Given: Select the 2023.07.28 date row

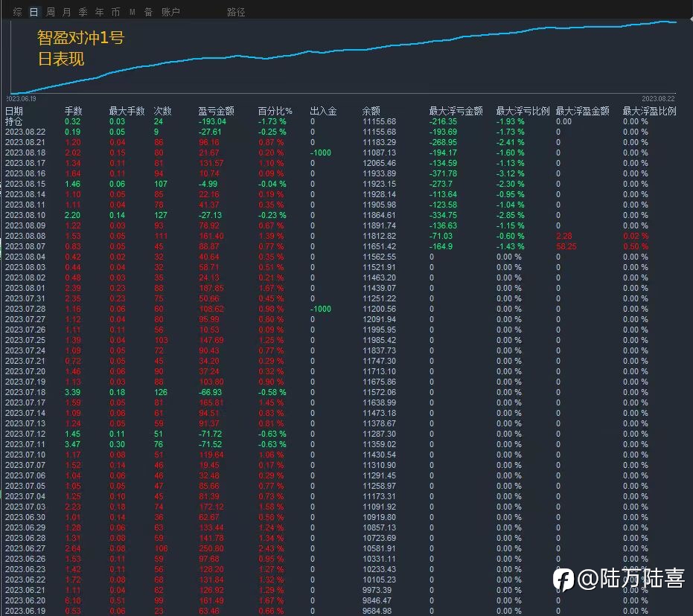Looking at the screenshot, I should (x=25, y=309).
